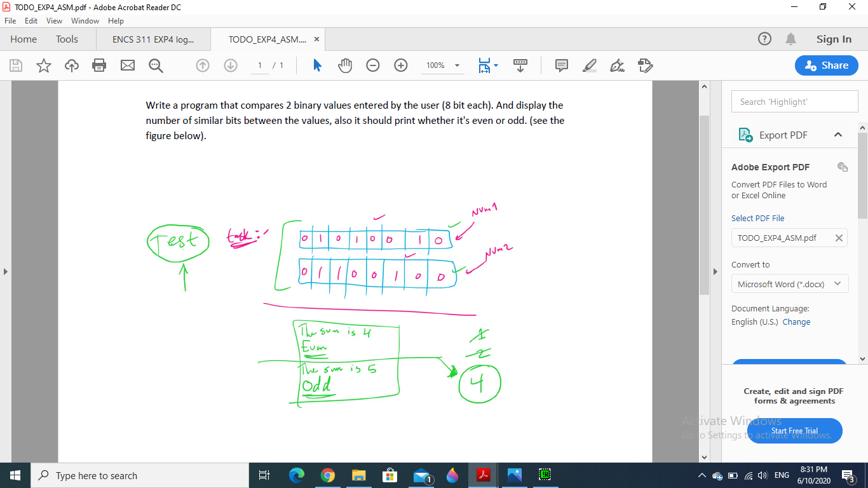Collapse the Export PDF panel chevron
Screen dimensions: 868x488
click(x=838, y=135)
